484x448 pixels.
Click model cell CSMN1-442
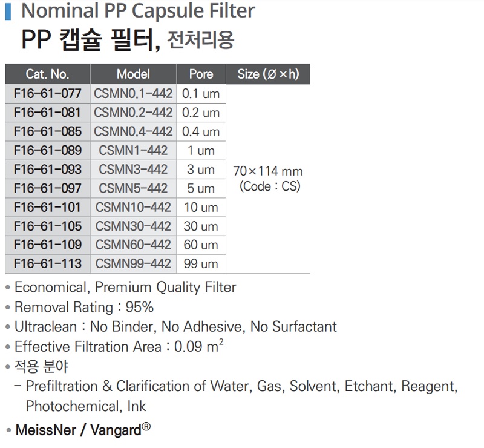133,150
